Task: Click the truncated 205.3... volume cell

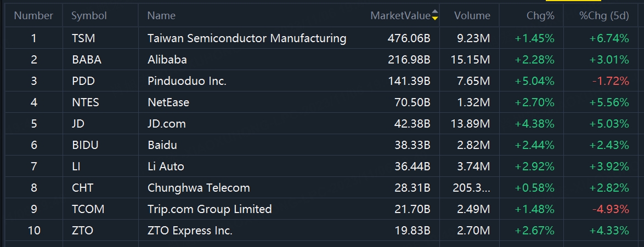Action: coord(472,187)
